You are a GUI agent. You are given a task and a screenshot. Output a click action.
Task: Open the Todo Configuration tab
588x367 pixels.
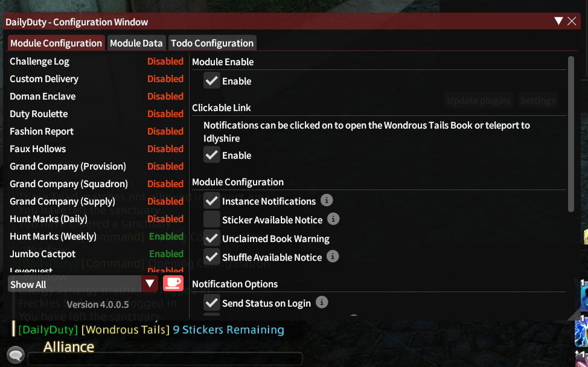tap(212, 43)
